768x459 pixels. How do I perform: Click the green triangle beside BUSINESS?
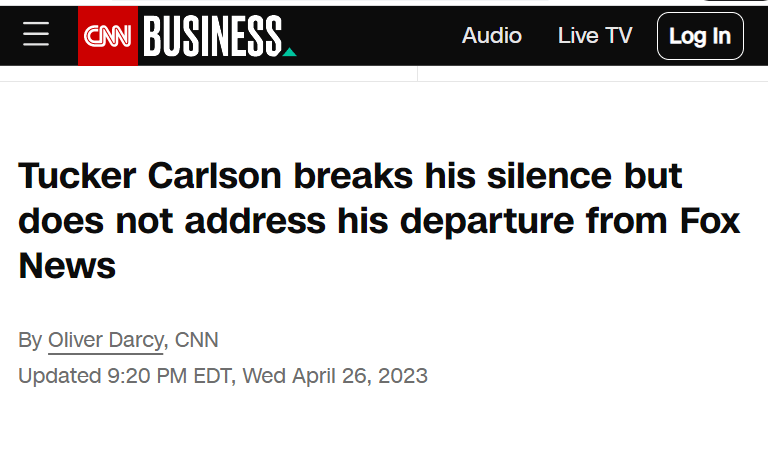(289, 51)
